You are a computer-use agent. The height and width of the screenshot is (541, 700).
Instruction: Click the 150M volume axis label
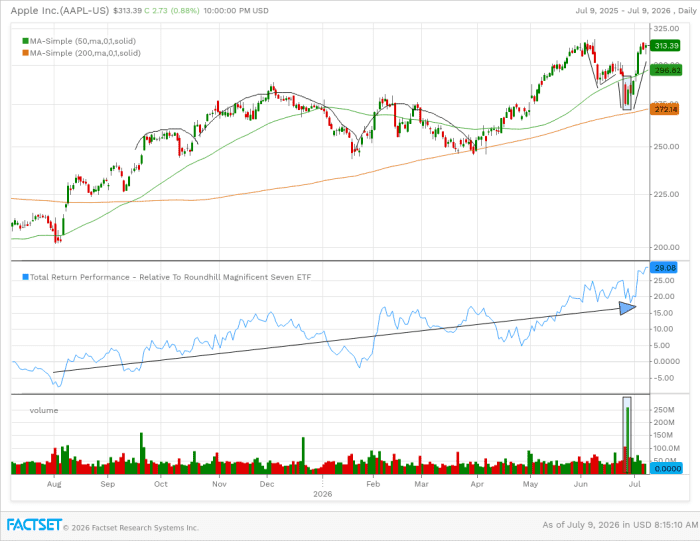pyautogui.click(x=664, y=435)
